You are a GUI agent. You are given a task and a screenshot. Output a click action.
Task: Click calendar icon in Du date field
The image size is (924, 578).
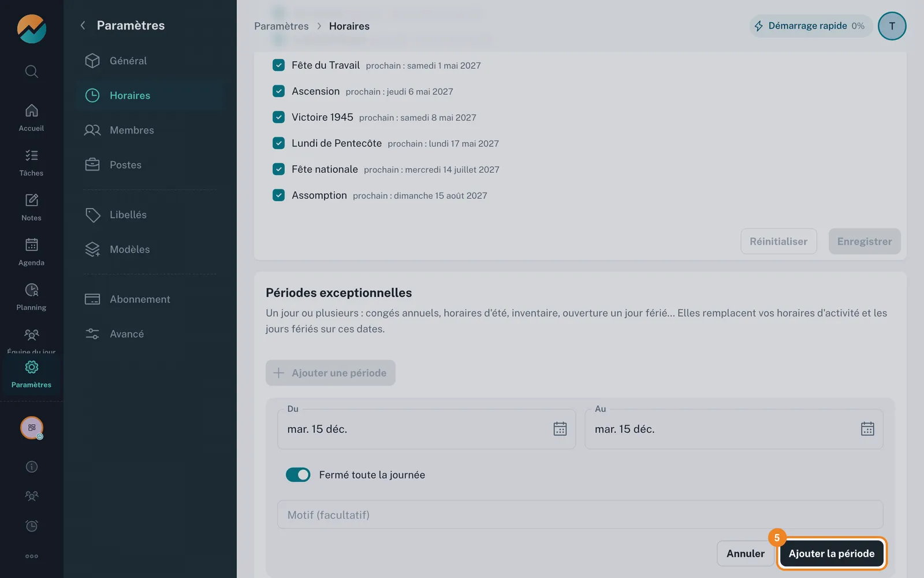560,429
